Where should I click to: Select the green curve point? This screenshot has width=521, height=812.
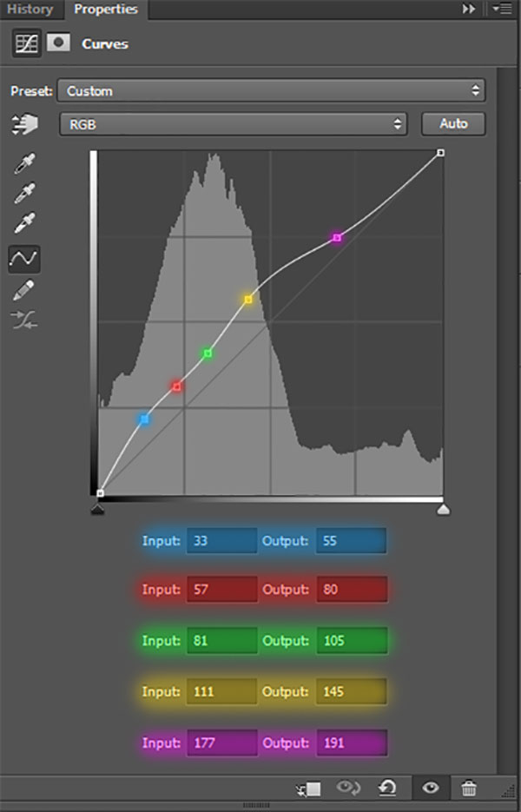[208, 353]
